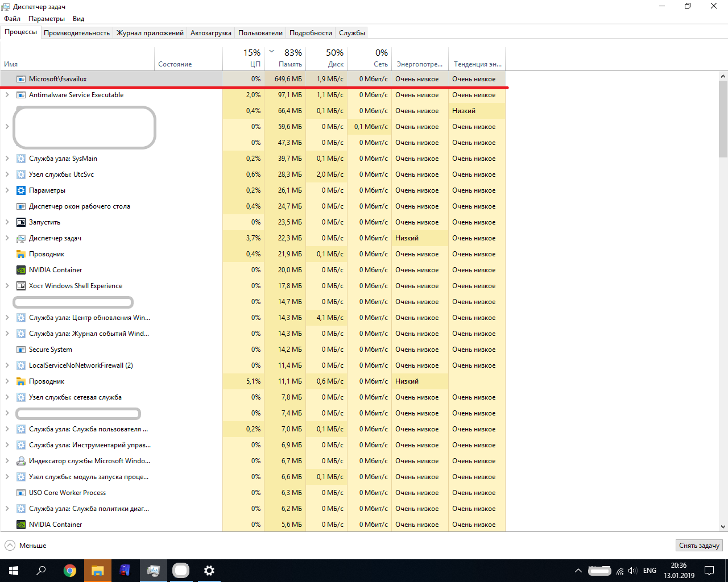Screen dimensions: 728x582
Task: Switch to the Автозагрузка tab
Action: point(211,33)
